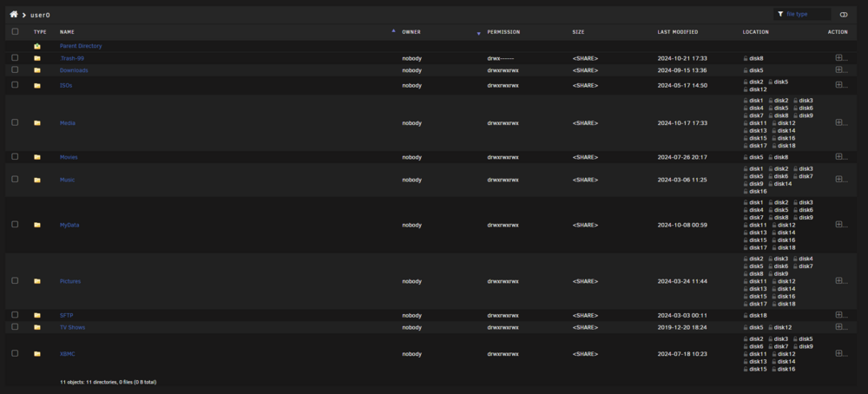The height and width of the screenshot is (394, 868).
Task: Go to the home root icon
Action: coord(14,15)
